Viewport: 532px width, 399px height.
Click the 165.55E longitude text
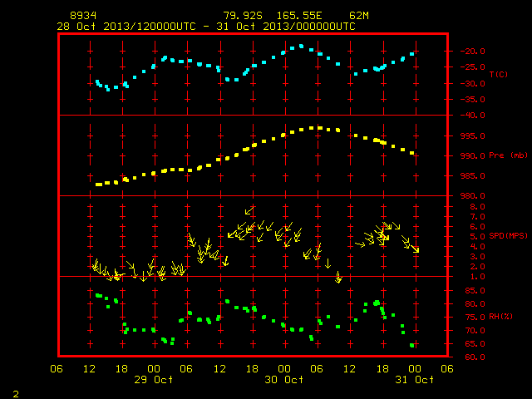(299, 16)
